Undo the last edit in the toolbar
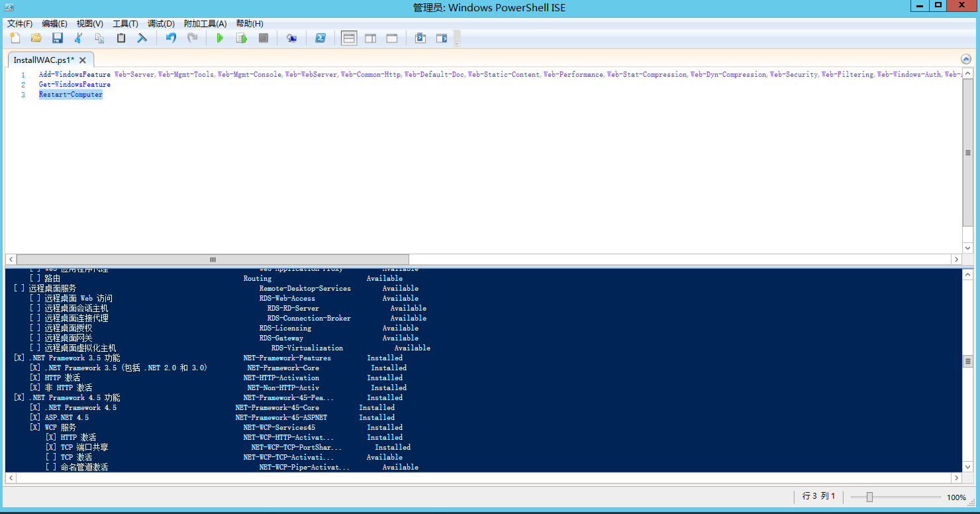 point(171,38)
